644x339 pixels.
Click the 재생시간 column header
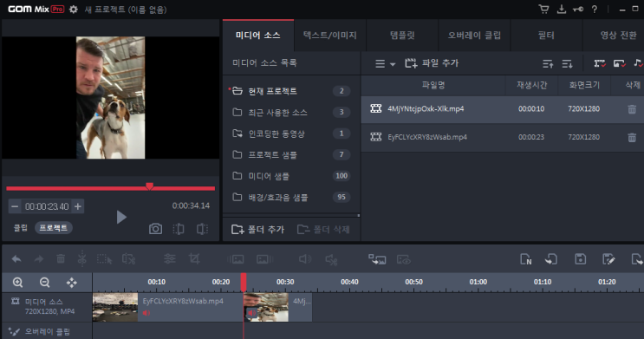pyautogui.click(x=532, y=86)
